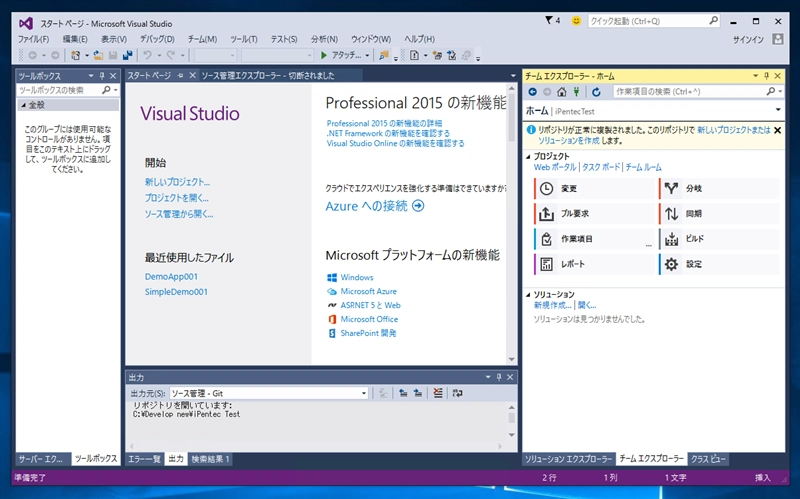Toggle auto-hide pin on Toolbox panel
800x499 pixels.
102,76
